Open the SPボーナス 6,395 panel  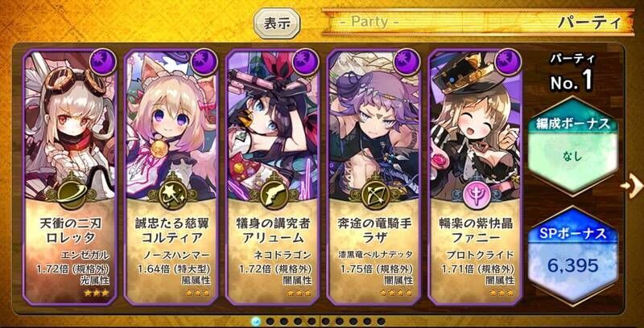coord(573,255)
